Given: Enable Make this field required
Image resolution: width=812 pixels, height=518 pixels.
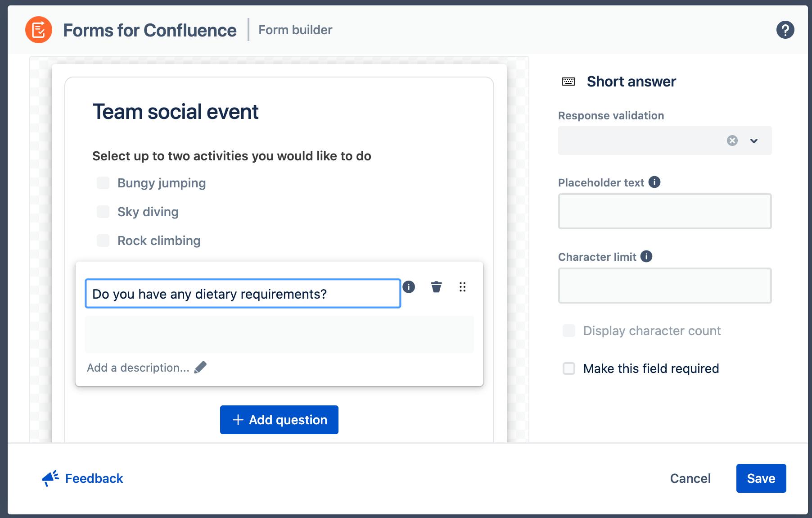Looking at the screenshot, I should [568, 368].
